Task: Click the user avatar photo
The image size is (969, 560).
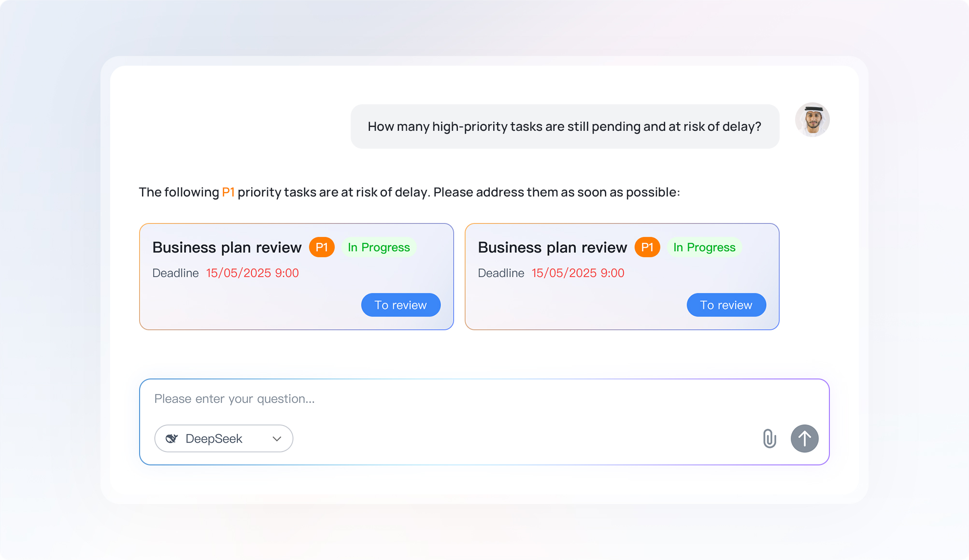Action: click(x=812, y=120)
